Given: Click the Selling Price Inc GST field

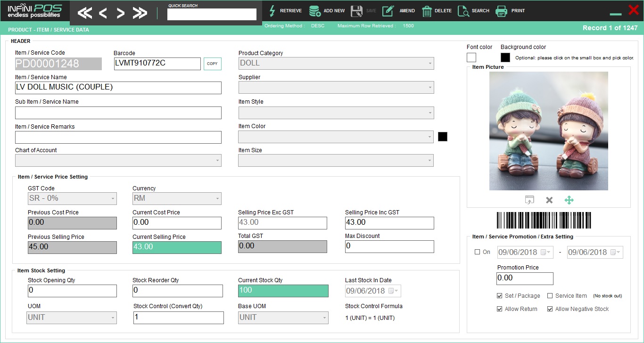Looking at the screenshot, I should [x=389, y=223].
